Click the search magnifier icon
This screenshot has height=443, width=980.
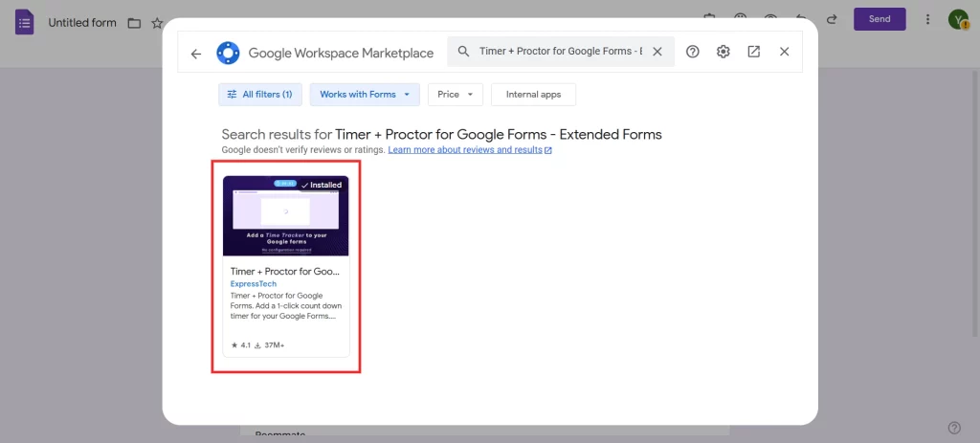[463, 52]
